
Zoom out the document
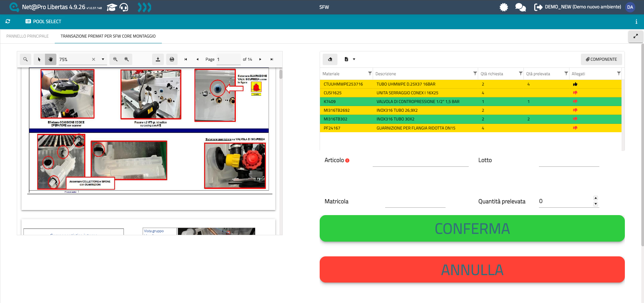(x=115, y=59)
